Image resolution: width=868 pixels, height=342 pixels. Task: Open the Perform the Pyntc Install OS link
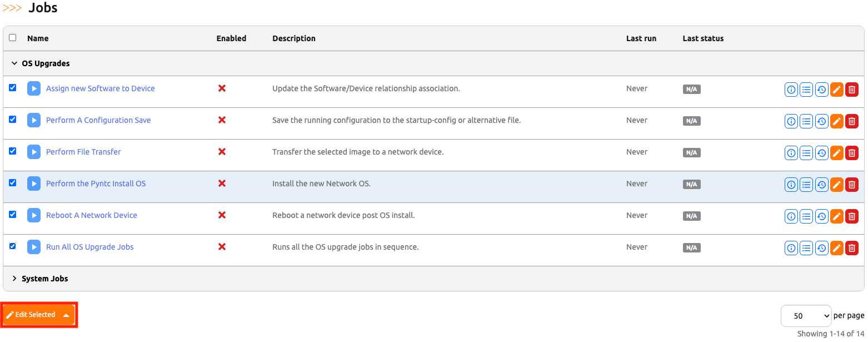coord(96,184)
